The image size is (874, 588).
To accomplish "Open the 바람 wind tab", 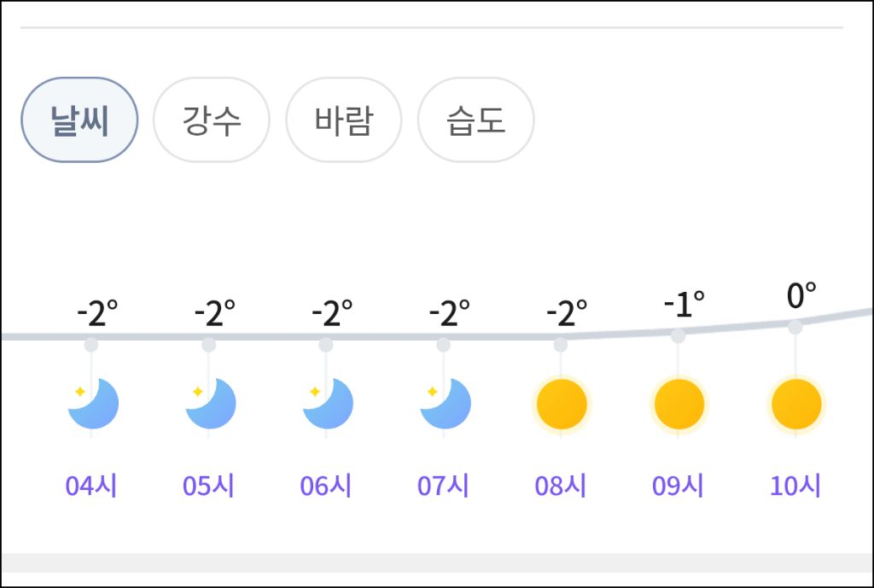I will tap(343, 120).
